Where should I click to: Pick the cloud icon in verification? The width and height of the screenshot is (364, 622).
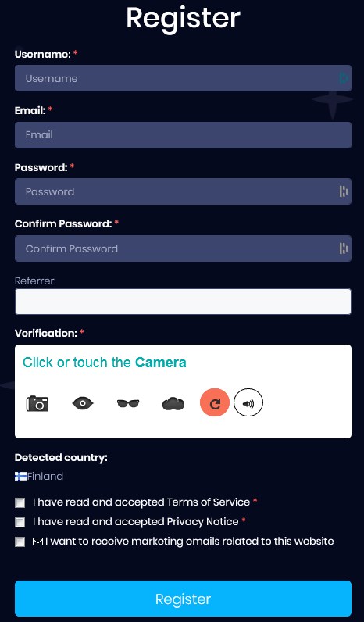click(173, 404)
